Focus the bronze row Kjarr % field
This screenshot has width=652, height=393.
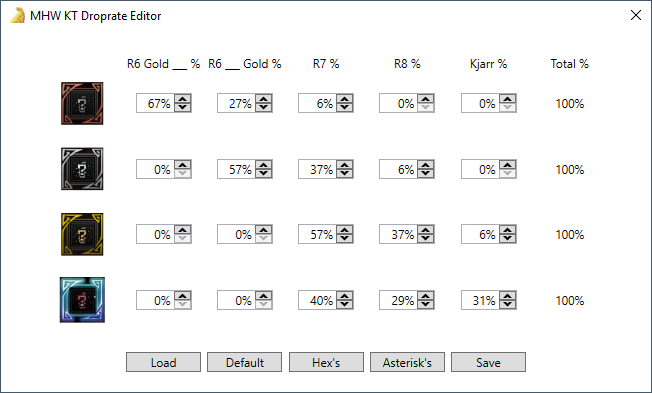coord(481,103)
